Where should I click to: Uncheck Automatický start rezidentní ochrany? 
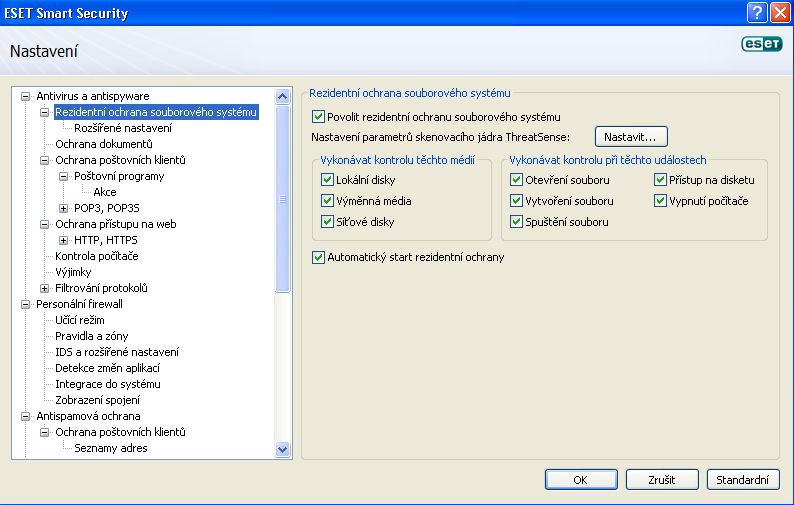pos(318,257)
